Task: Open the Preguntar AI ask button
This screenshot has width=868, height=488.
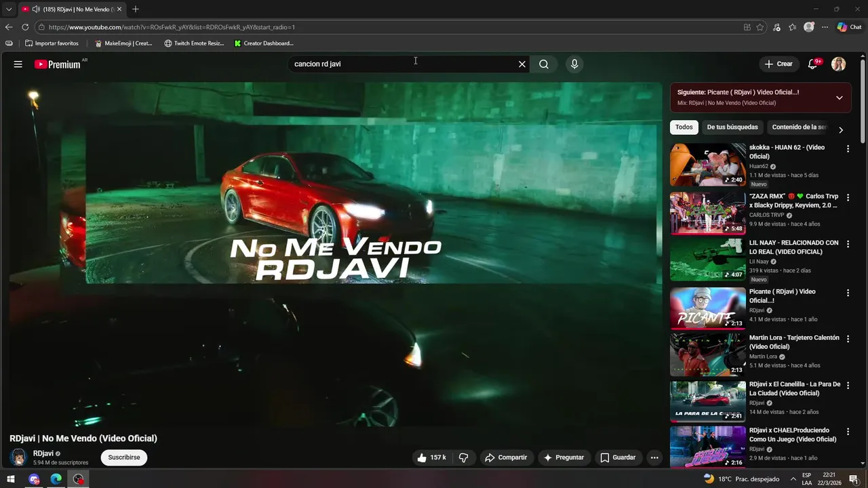Action: click(564, 457)
